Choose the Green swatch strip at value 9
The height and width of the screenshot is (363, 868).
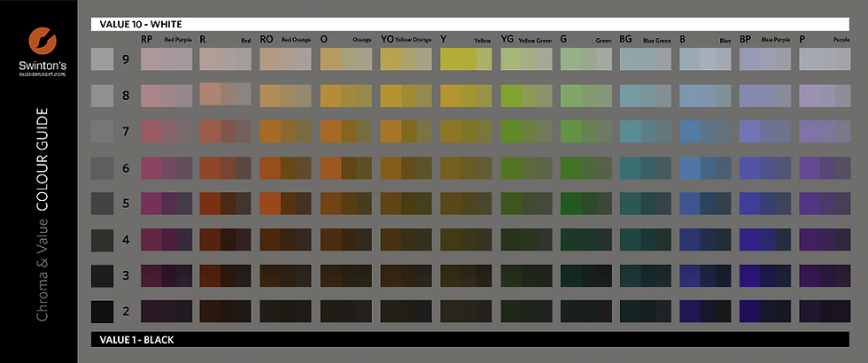(x=585, y=58)
